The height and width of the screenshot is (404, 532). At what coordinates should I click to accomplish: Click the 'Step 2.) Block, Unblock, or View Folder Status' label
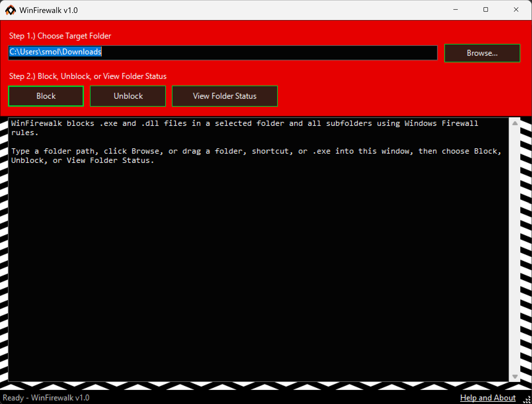tap(88, 76)
